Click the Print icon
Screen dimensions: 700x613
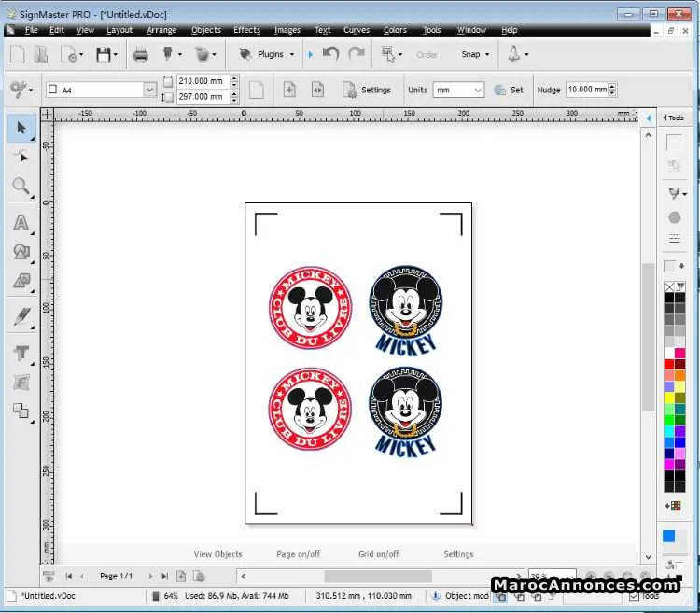(141, 54)
